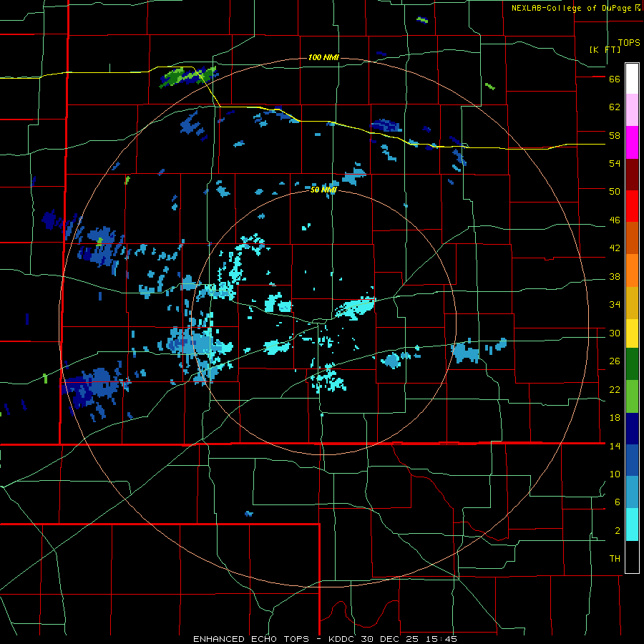Viewport: 644px width, 644px height.
Task: Pick the light green legend swatch
Action: (x=632, y=396)
